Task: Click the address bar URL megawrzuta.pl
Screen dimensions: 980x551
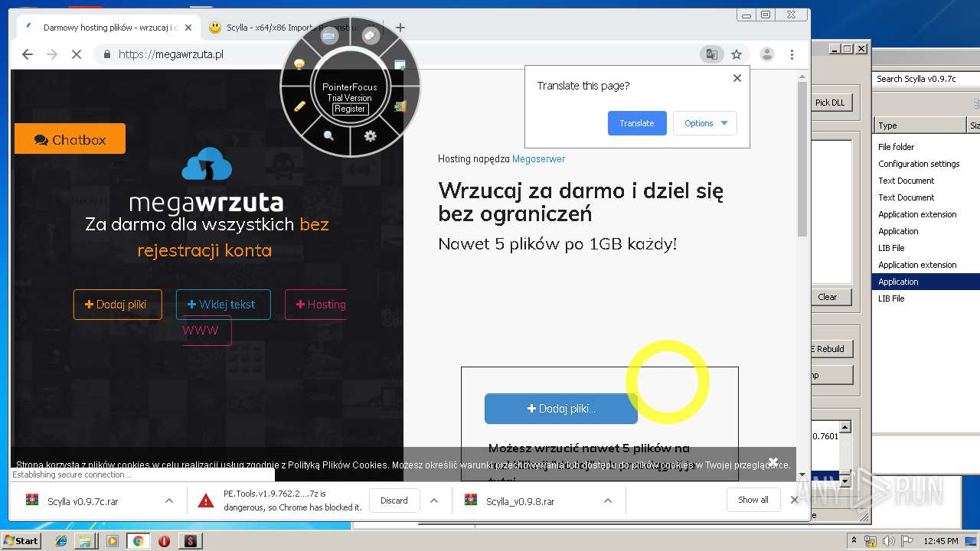Action: tap(171, 54)
